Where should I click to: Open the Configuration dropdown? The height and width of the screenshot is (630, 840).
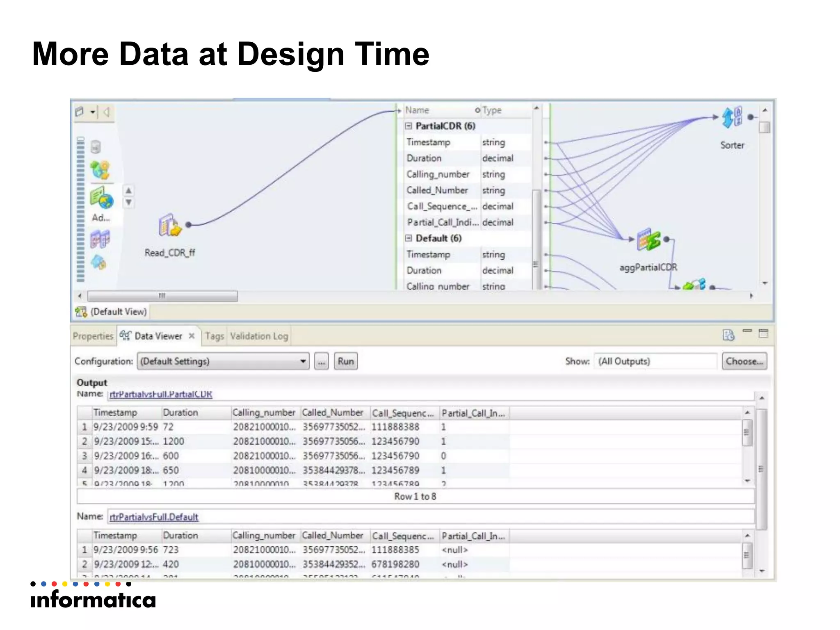tap(303, 361)
